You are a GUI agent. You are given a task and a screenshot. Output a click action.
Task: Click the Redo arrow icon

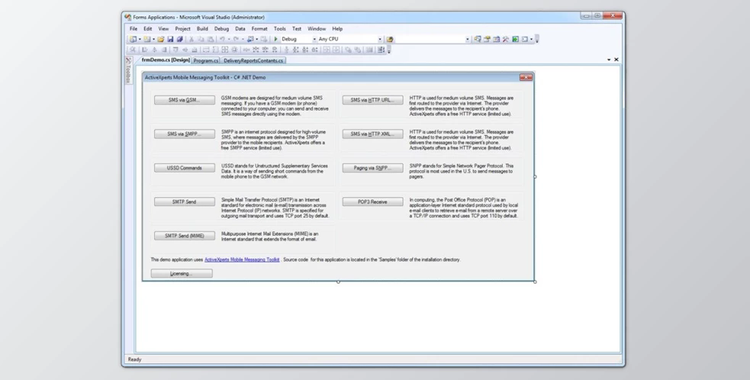236,39
